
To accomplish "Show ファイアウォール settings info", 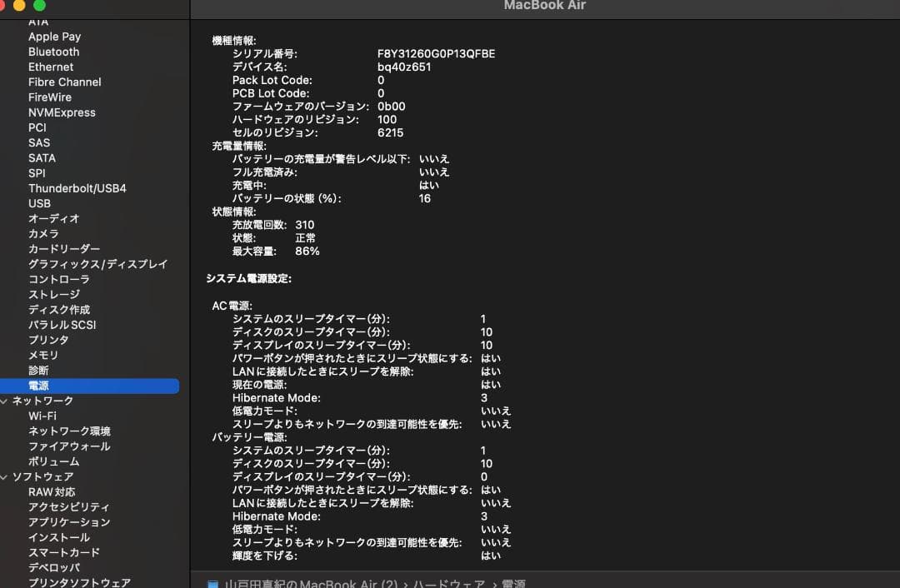I will click(x=68, y=446).
